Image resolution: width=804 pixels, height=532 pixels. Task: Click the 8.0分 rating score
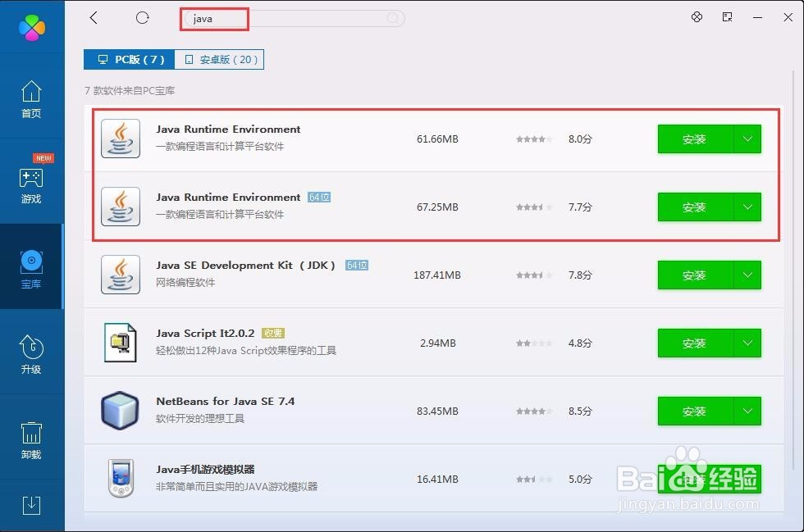click(x=580, y=139)
